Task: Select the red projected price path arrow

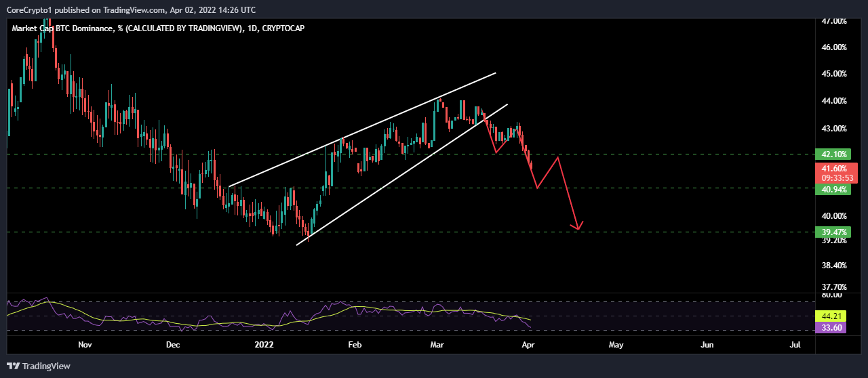Action: pos(547,172)
